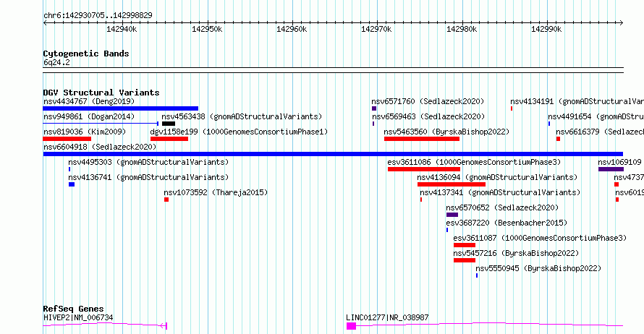Viewport: 644px width, 334px height.
Task: Select blue marker under nsv4136741
Action: coord(72,184)
